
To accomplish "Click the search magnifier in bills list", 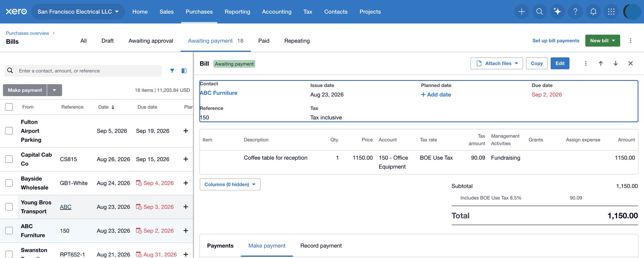I will click(x=10, y=70).
